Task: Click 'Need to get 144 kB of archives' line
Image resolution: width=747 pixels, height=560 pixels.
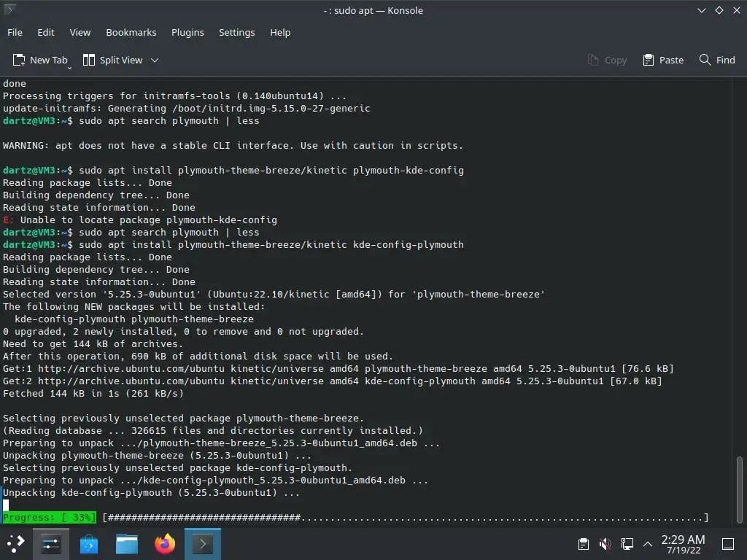Action: pyautogui.click(x=93, y=344)
